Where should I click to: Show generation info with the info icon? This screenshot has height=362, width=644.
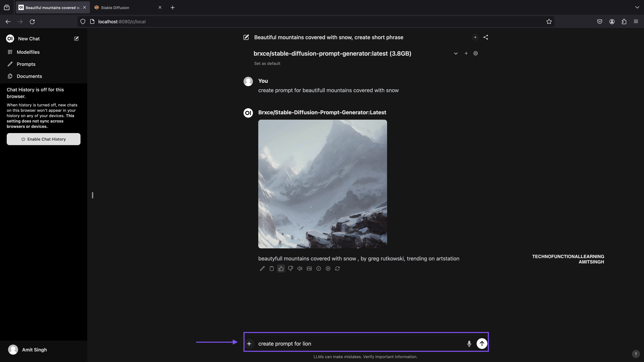coord(318,268)
